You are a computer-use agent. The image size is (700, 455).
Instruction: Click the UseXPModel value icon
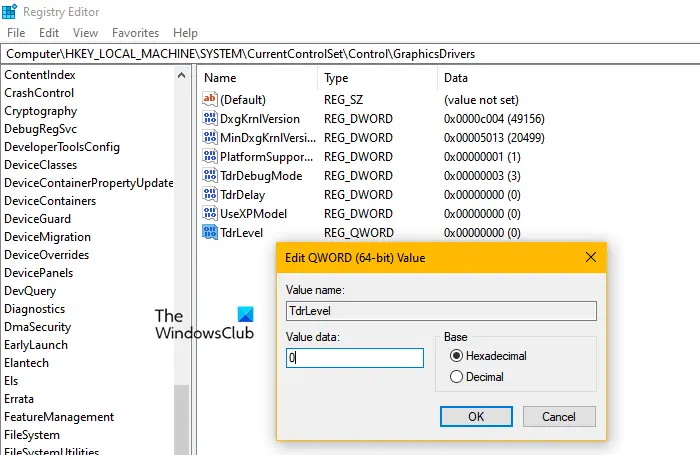point(209,213)
